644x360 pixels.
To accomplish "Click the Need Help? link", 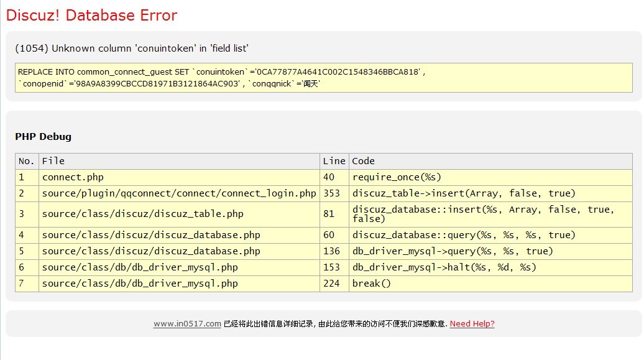I will click(472, 324).
